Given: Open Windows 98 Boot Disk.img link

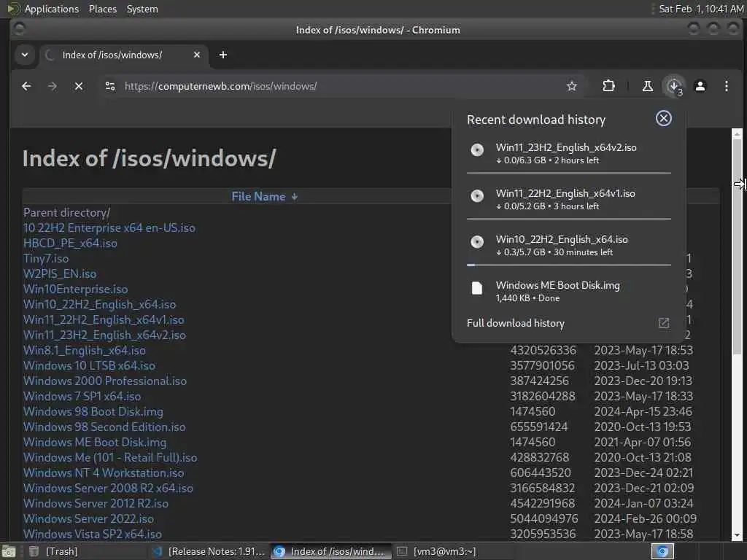Looking at the screenshot, I should [x=93, y=411].
